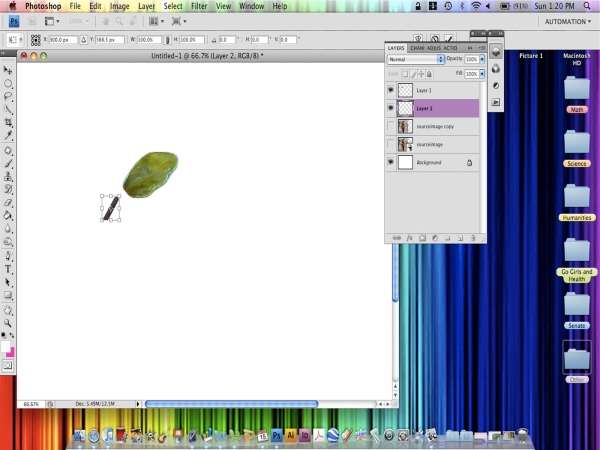Hide the Background layer
Screen dimensions: 600x450
click(x=390, y=162)
